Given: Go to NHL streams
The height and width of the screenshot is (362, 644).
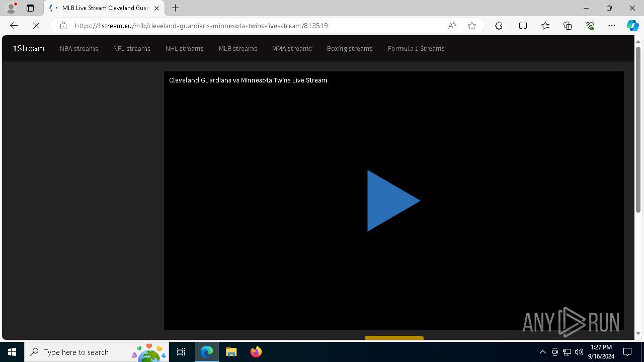Looking at the screenshot, I should (185, 49).
